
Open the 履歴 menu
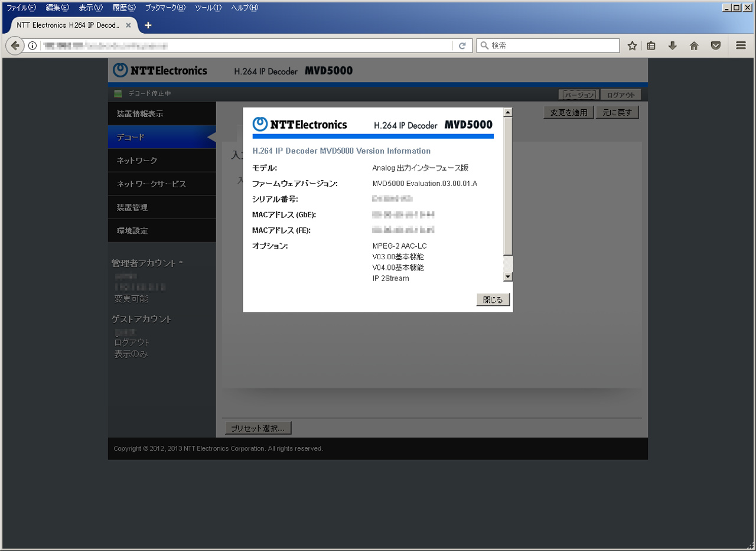(x=123, y=8)
